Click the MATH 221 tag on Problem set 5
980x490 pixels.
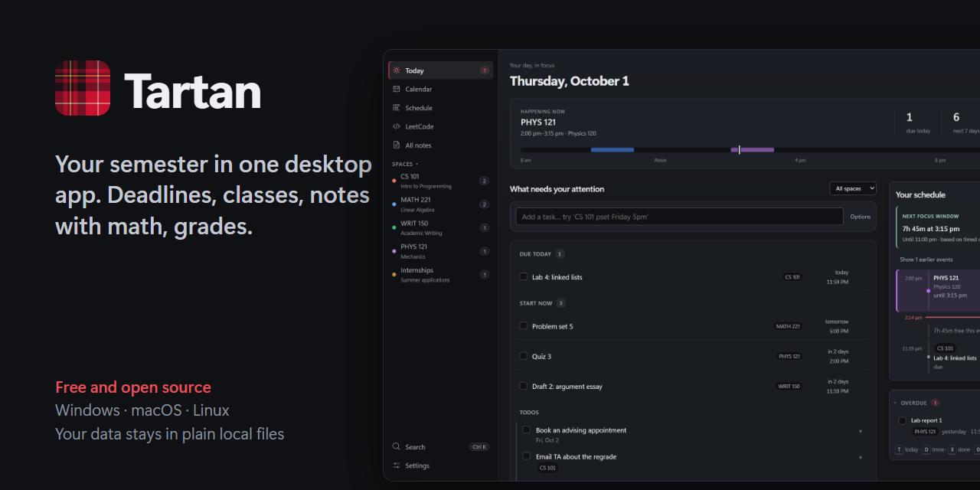788,326
